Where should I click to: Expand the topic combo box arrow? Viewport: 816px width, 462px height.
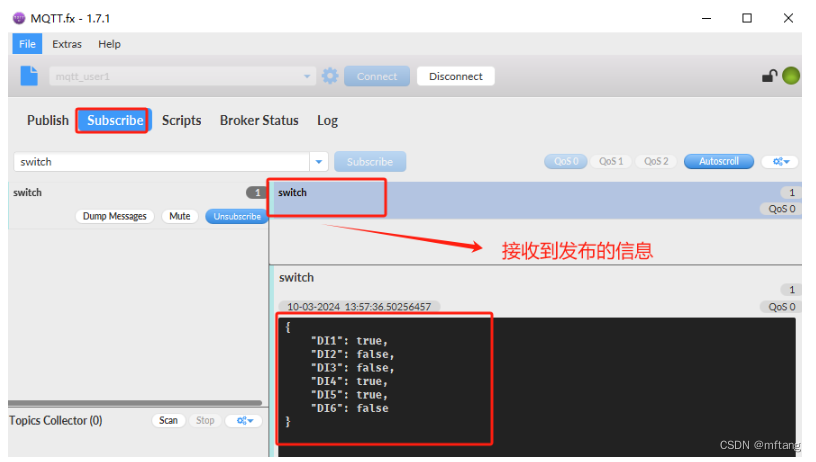pyautogui.click(x=319, y=162)
